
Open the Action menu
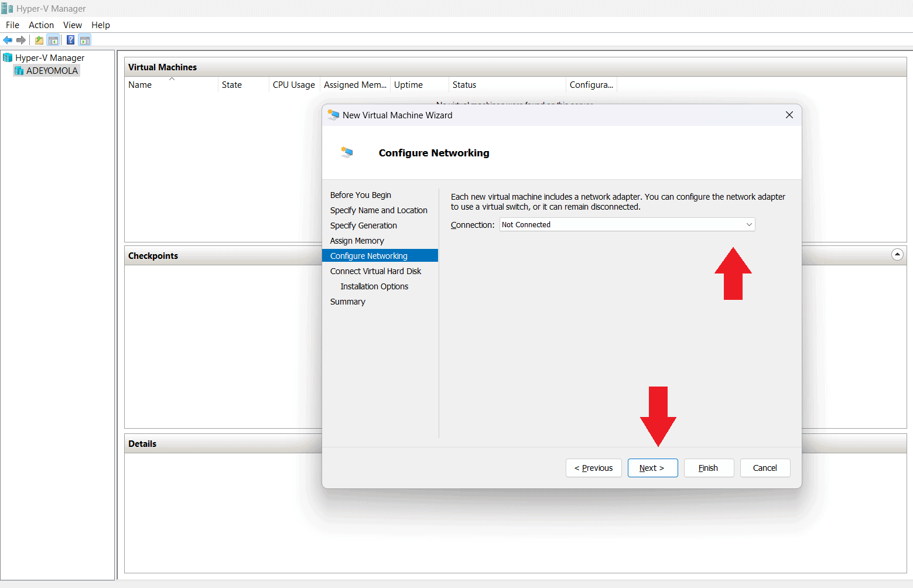click(x=41, y=25)
